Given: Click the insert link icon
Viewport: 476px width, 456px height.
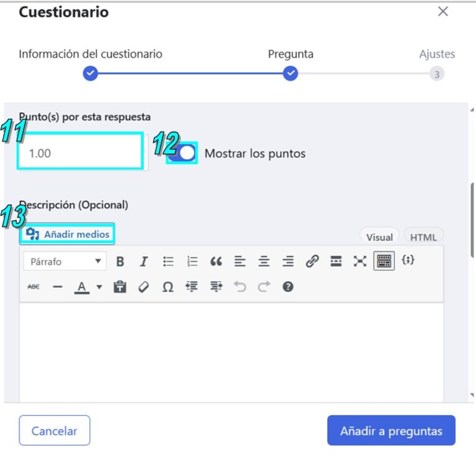Looking at the screenshot, I should 312,261.
